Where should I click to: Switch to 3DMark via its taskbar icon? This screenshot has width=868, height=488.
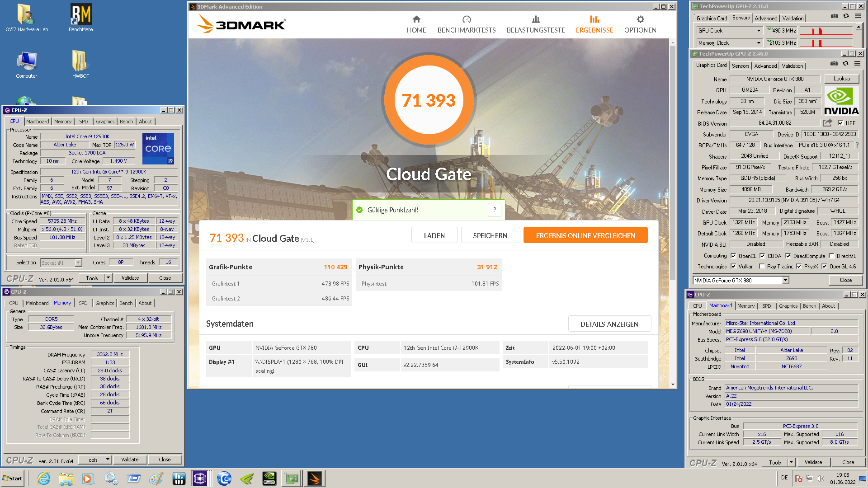pyautogui.click(x=315, y=479)
